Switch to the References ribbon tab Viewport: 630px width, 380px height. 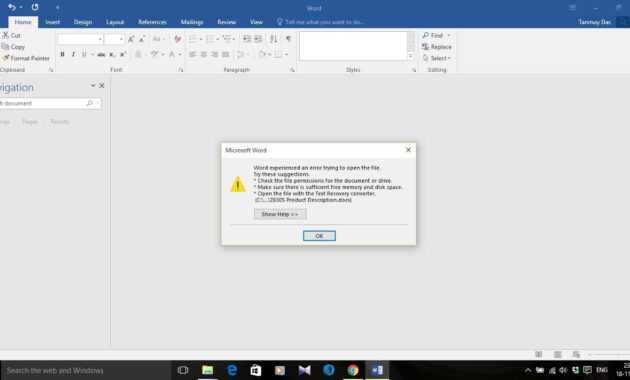152,22
